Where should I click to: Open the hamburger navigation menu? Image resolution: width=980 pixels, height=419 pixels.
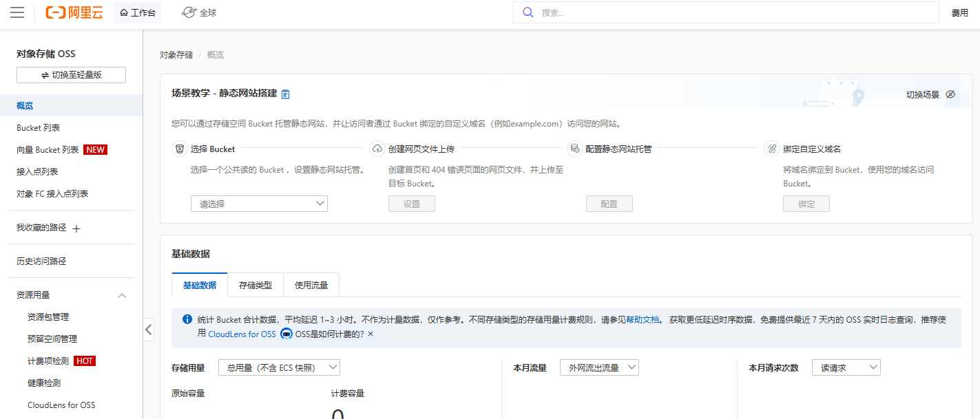click(18, 12)
